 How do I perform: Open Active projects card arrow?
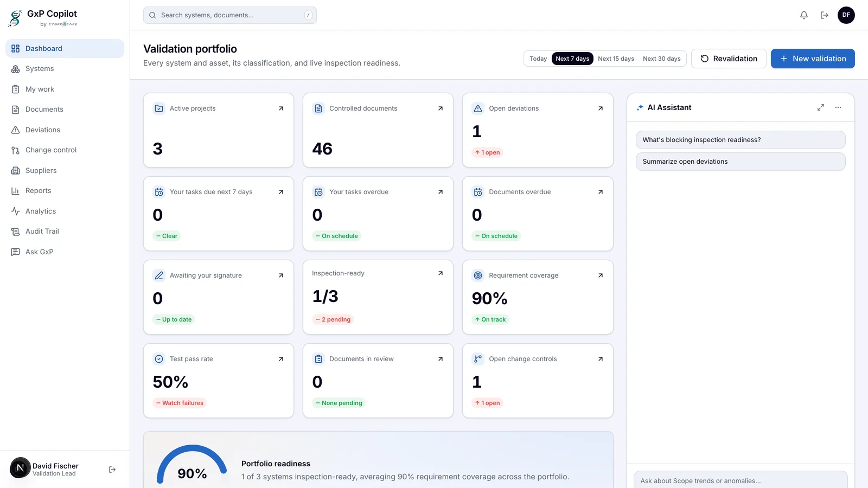[281, 108]
